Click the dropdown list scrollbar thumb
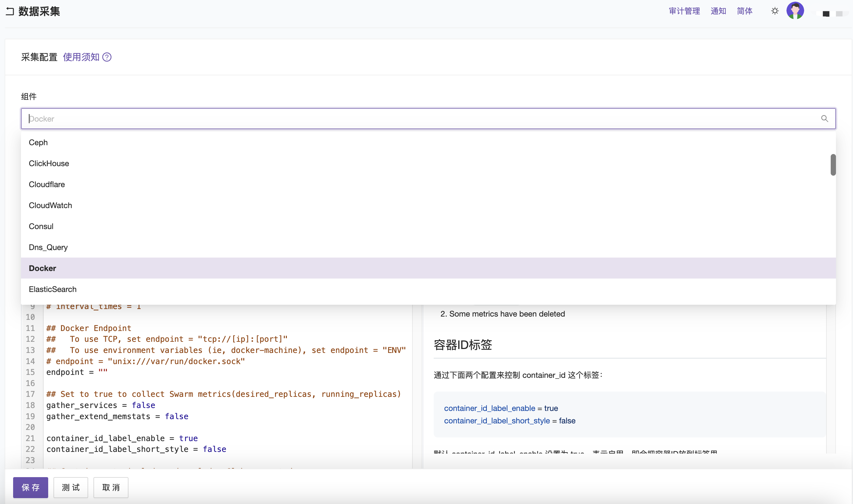 click(833, 165)
